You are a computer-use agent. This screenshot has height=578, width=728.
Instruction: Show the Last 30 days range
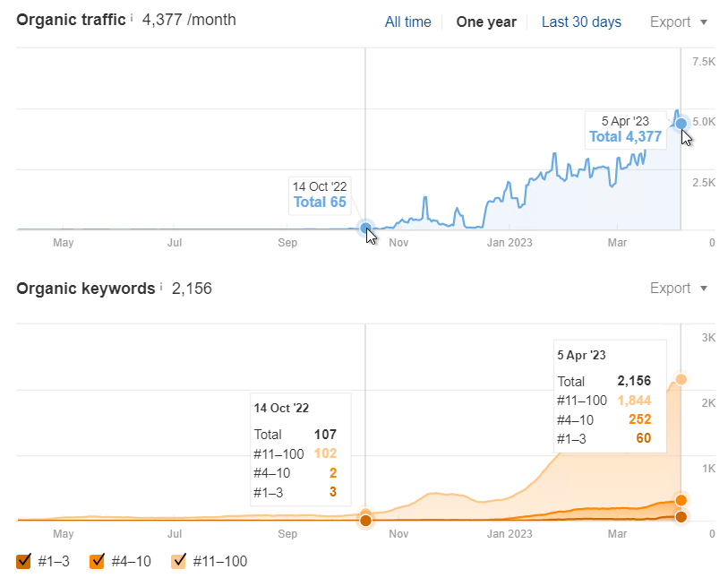point(581,22)
